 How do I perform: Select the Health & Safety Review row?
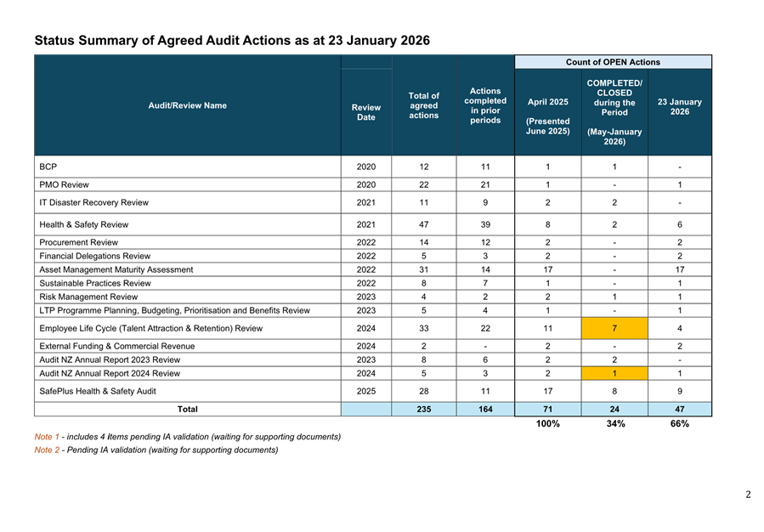(x=83, y=225)
